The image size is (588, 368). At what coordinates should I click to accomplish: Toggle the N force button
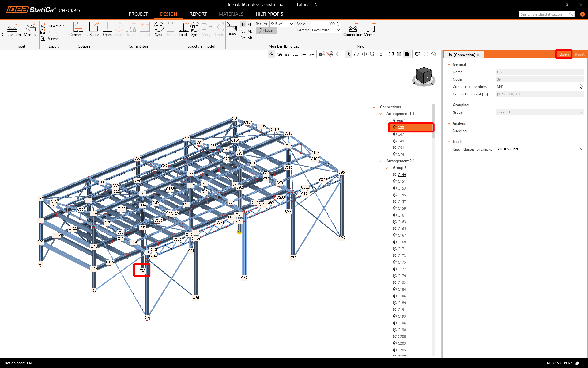[243, 24]
